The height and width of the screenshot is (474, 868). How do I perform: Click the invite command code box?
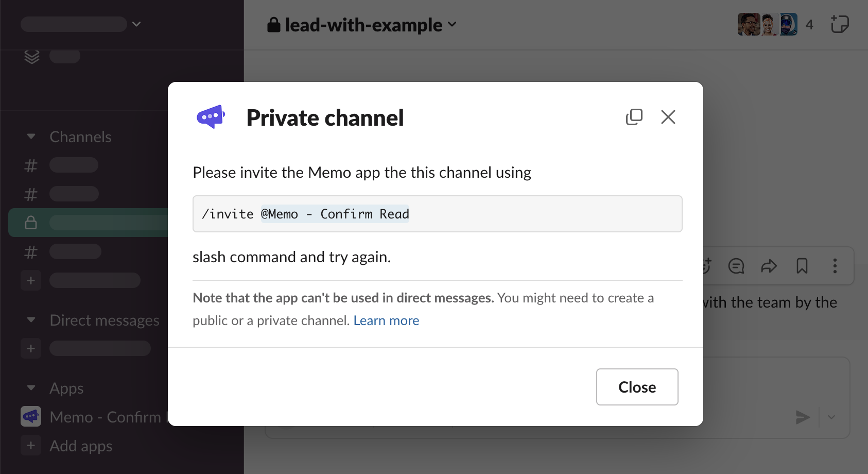pos(437,214)
